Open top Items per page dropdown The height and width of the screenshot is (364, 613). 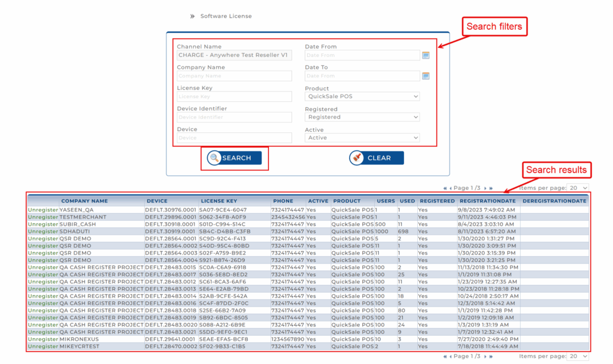[578, 188]
